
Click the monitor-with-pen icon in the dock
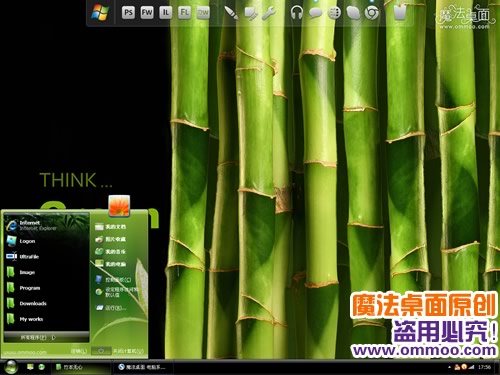coord(250,13)
